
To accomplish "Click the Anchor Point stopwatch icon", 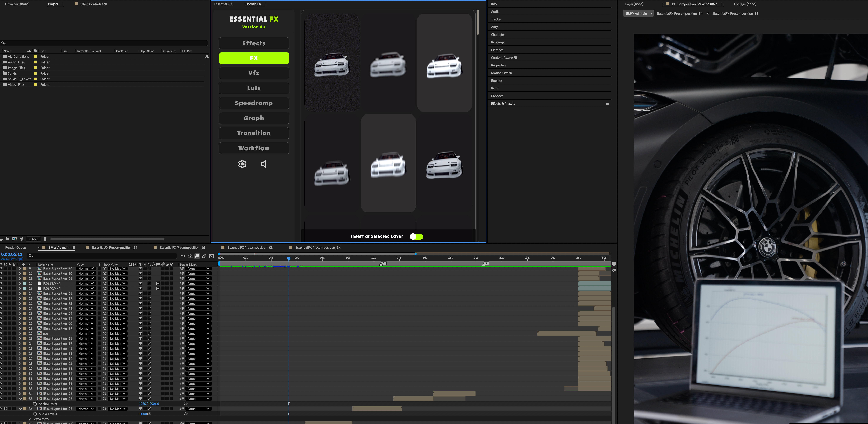I will click(35, 404).
